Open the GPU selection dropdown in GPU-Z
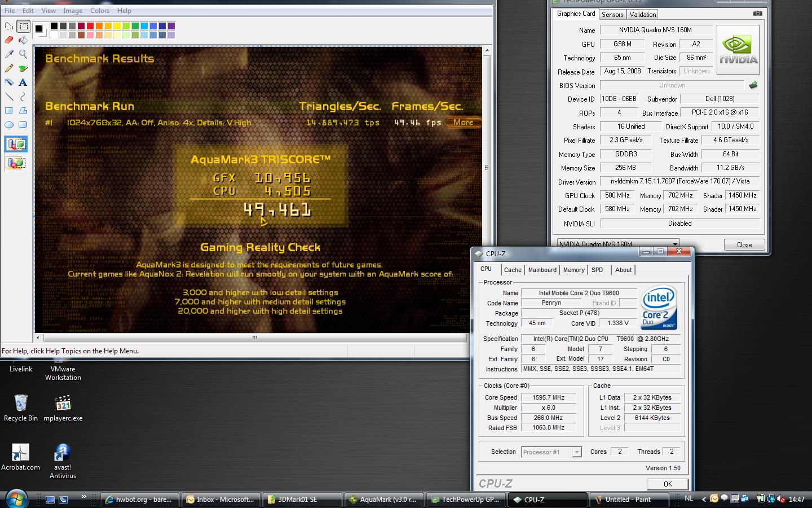The height and width of the screenshot is (508, 812). click(618, 244)
